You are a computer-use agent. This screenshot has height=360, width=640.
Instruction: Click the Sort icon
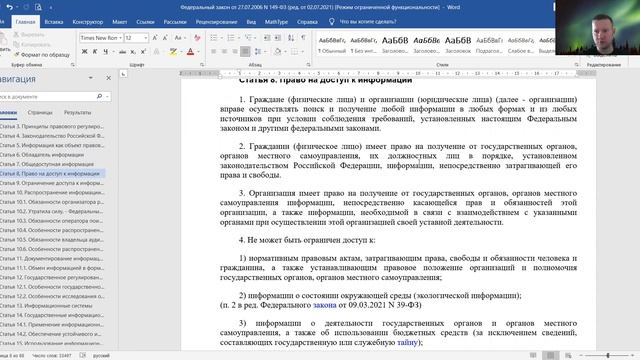pos(291,38)
